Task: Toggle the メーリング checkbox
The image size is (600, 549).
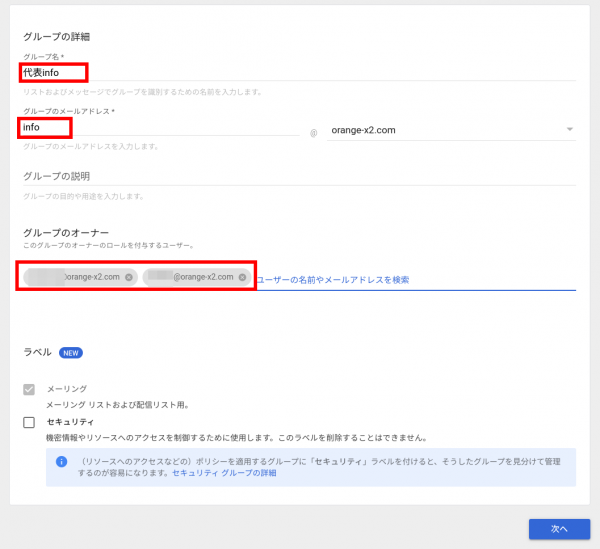Action: [x=29, y=389]
